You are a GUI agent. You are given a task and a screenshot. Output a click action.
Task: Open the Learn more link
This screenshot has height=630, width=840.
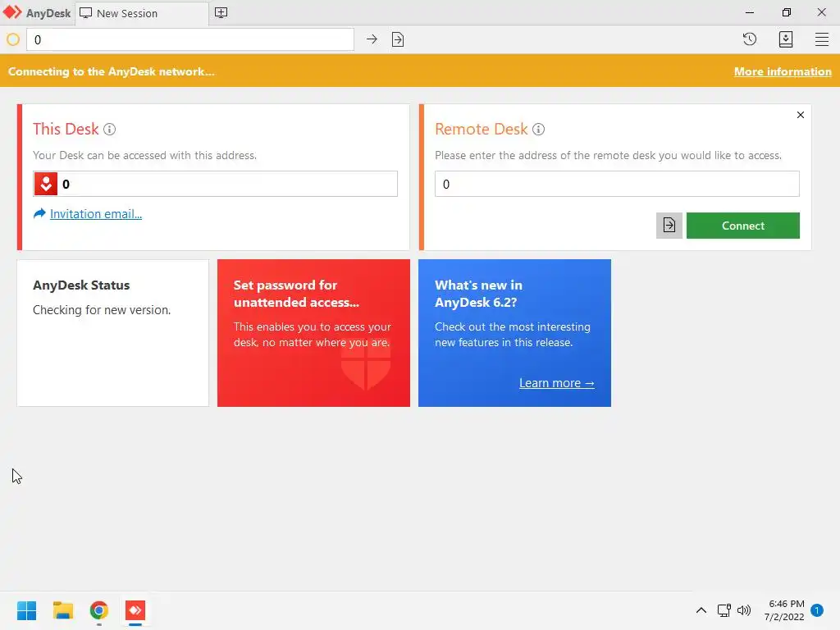557,383
